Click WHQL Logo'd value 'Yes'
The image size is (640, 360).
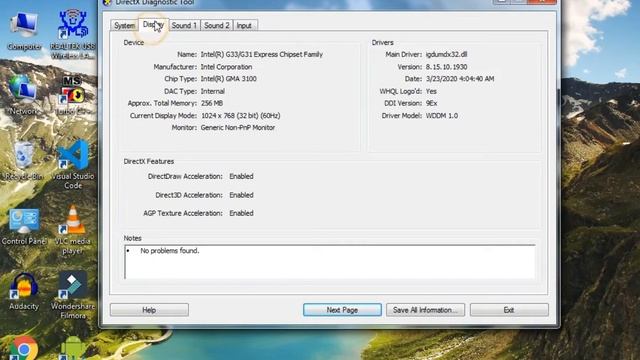(431, 91)
